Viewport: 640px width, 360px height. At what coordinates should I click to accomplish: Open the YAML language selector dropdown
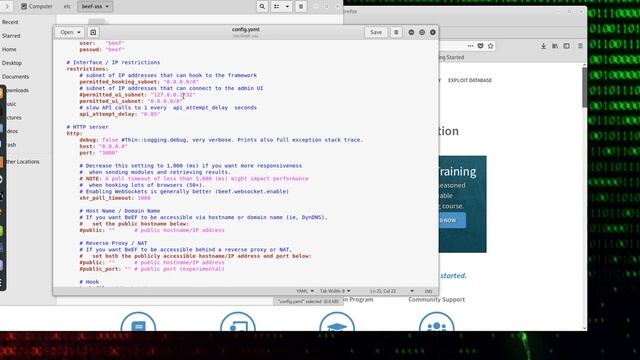pos(305,291)
